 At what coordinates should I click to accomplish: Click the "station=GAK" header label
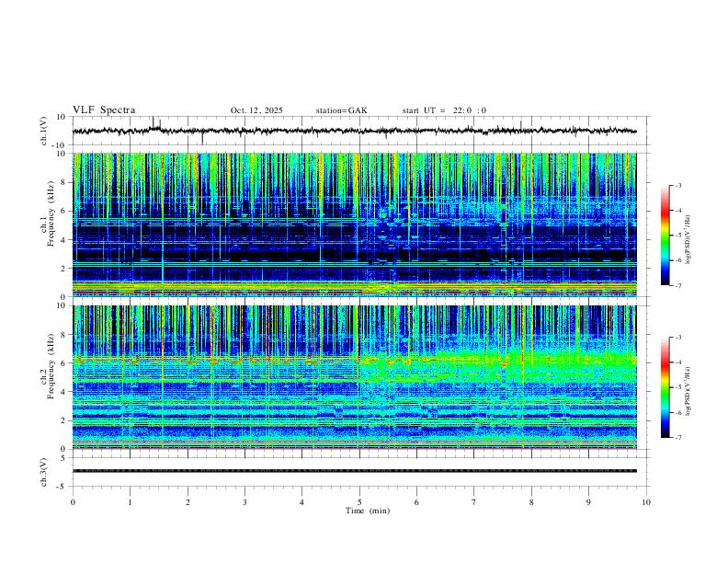[341, 110]
